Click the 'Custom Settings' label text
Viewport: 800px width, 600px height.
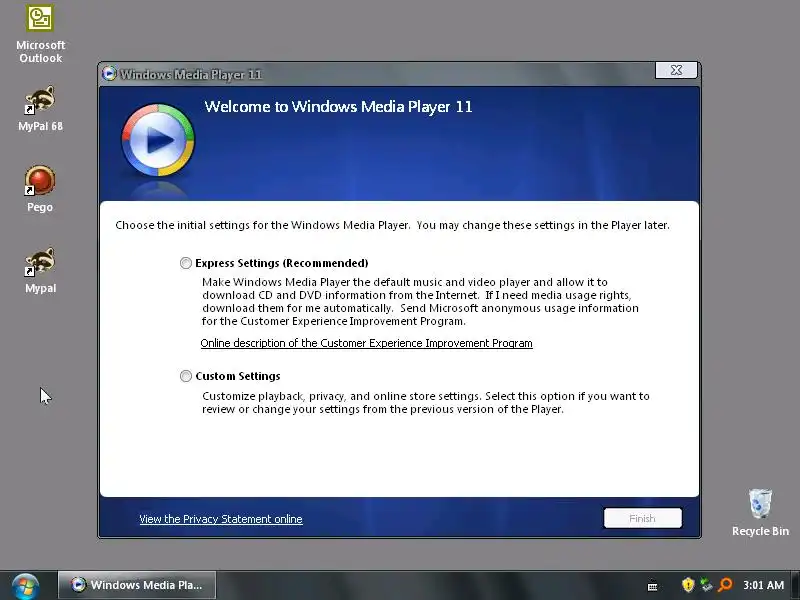[x=238, y=377]
